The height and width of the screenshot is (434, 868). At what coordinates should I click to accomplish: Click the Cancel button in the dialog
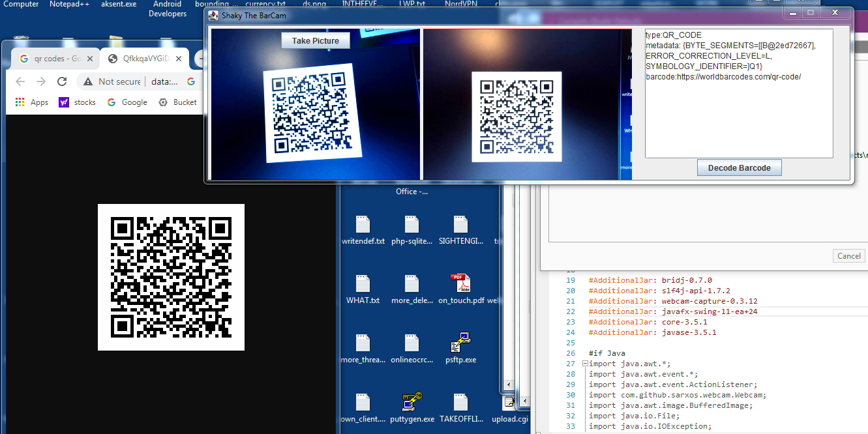[x=848, y=256]
